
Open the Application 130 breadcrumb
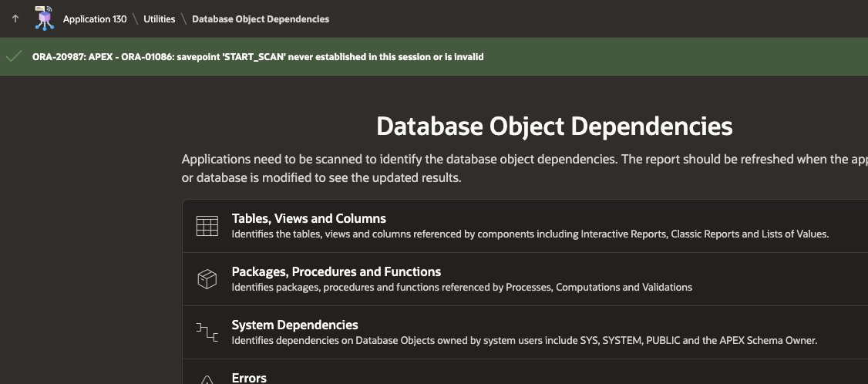tap(95, 19)
